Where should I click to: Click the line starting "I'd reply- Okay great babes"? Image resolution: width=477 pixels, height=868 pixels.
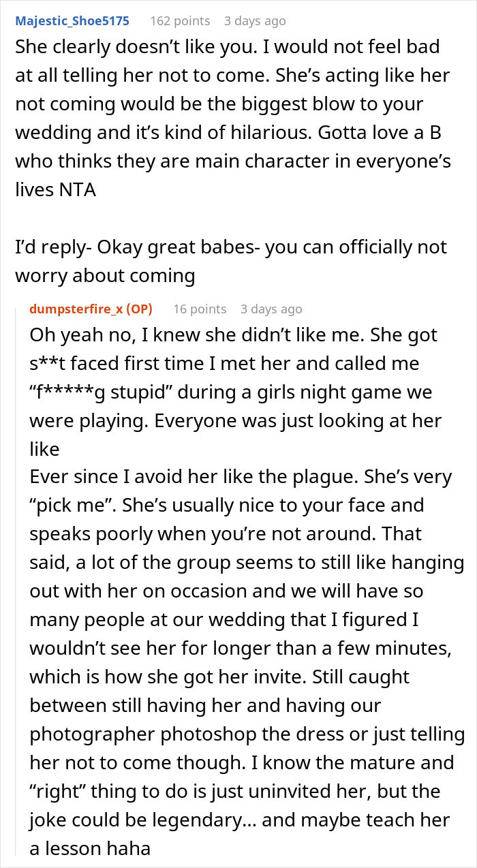coord(231,247)
